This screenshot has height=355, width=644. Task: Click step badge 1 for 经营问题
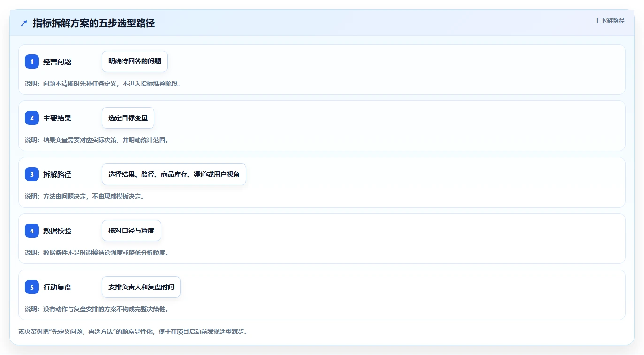[x=32, y=62]
